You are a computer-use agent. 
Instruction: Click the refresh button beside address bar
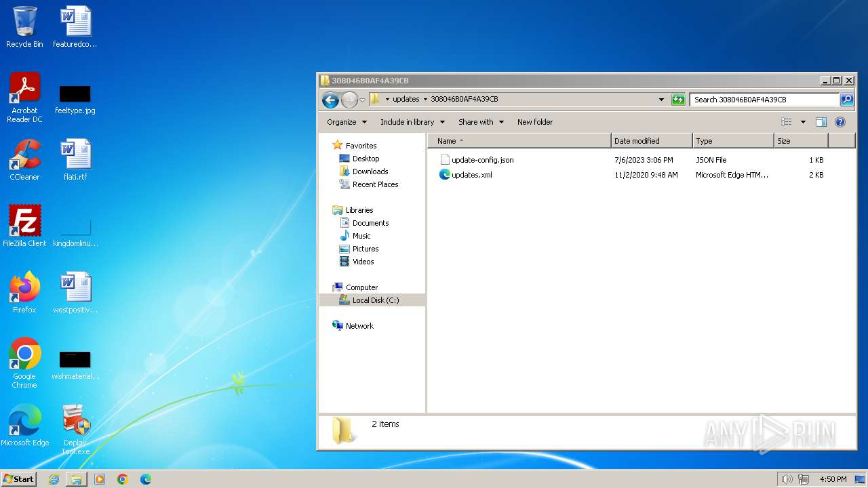[678, 100]
